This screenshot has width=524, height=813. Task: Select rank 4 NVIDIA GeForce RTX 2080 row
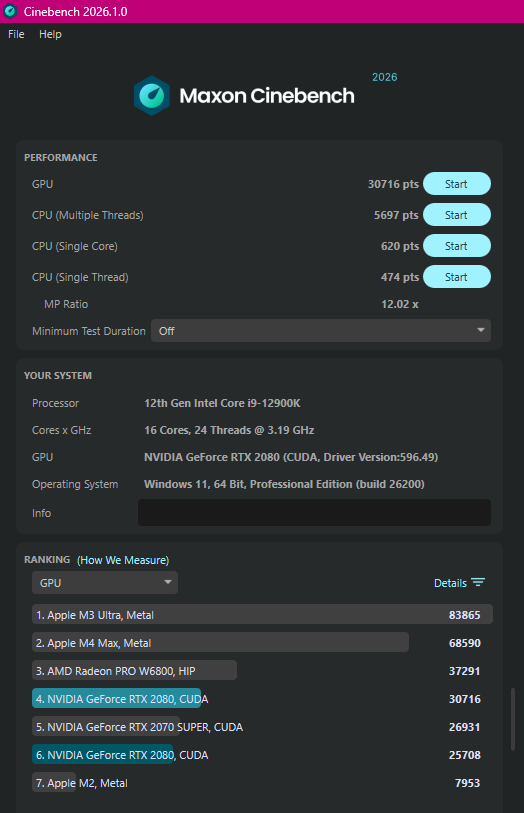coord(262,699)
